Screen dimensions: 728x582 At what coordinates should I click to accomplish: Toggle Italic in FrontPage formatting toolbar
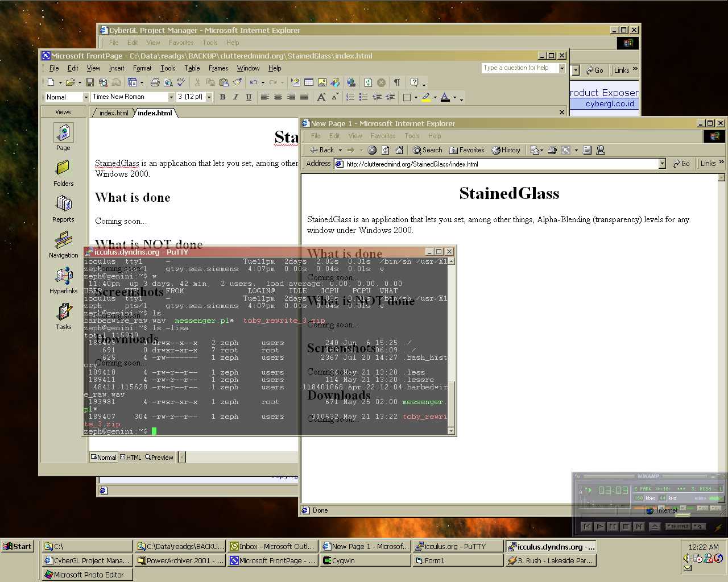pyautogui.click(x=235, y=97)
